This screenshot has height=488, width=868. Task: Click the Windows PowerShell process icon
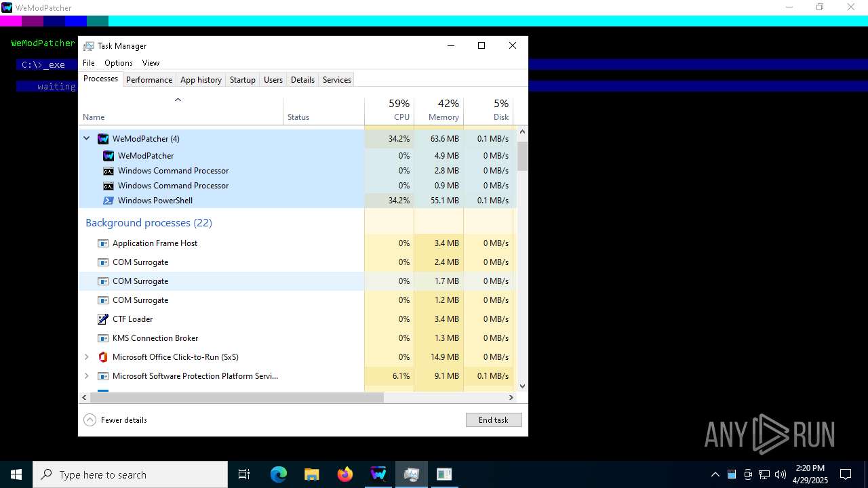(108, 201)
